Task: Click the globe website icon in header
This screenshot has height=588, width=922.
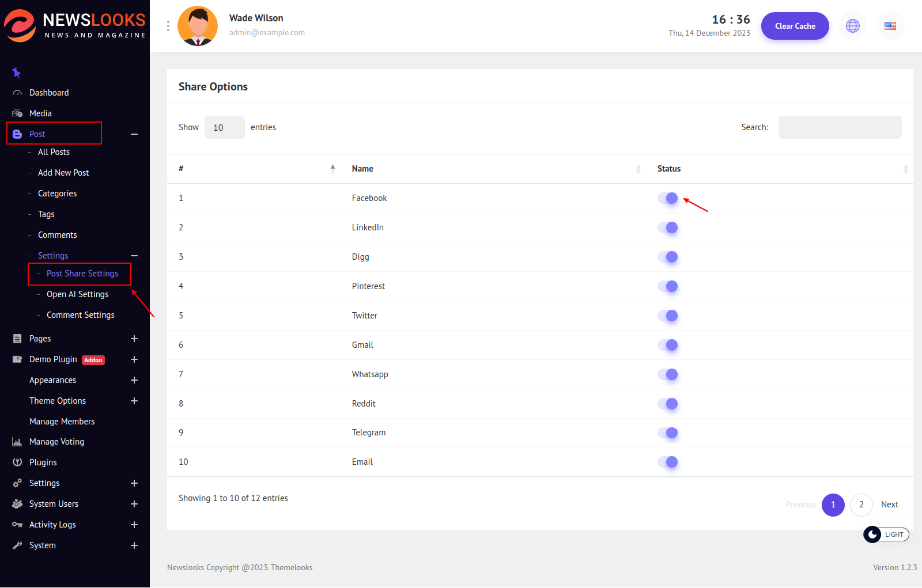Action: (852, 26)
